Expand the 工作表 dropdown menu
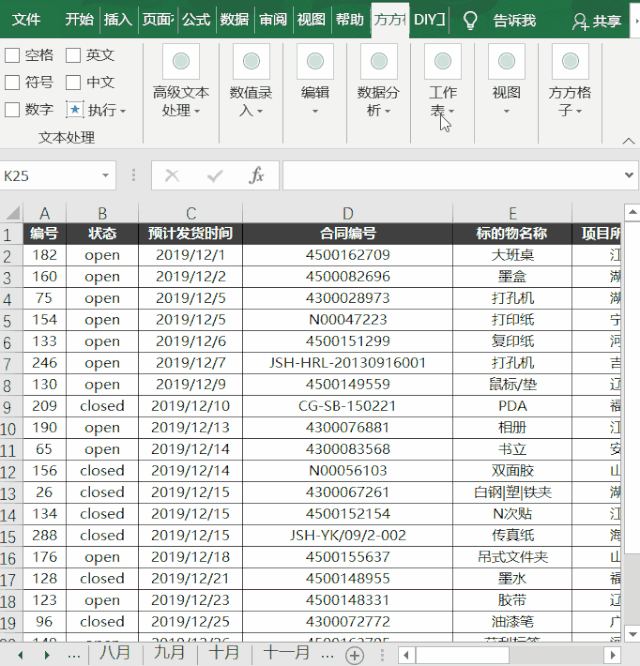This screenshot has width=640, height=666. pos(451,111)
